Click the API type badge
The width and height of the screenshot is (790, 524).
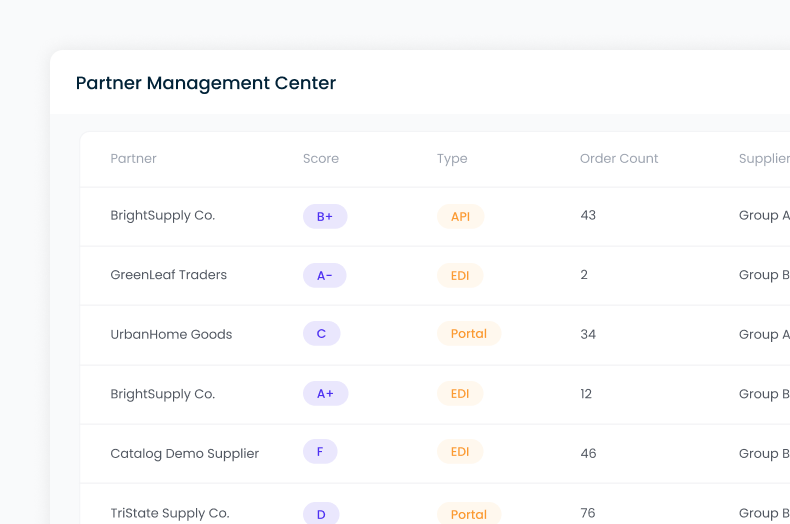(x=460, y=216)
